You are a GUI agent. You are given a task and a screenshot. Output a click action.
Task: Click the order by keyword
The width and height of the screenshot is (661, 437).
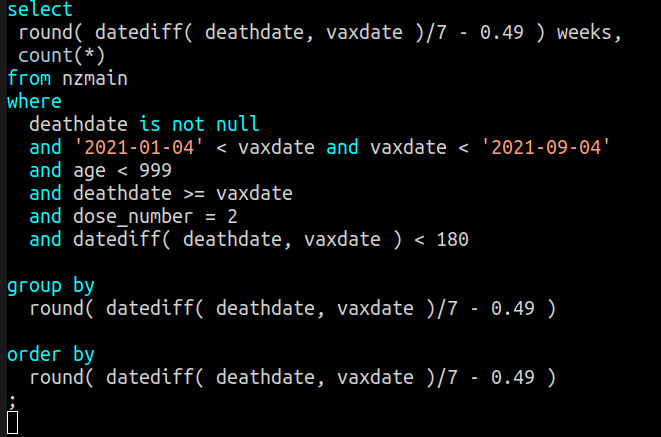coord(51,354)
